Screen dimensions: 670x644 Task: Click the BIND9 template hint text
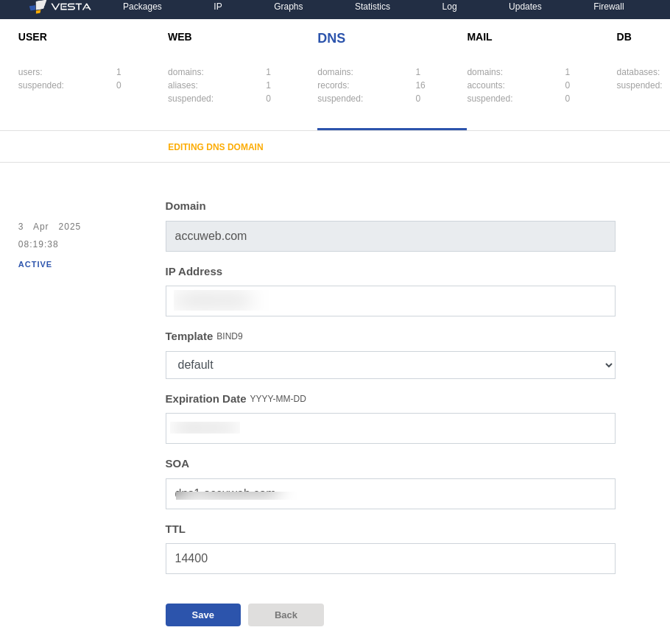point(230,336)
